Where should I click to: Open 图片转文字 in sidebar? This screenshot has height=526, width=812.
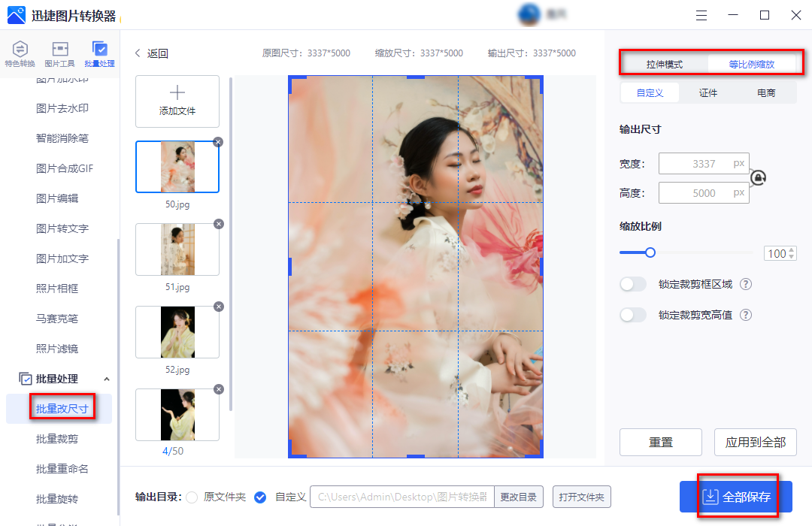click(x=62, y=228)
